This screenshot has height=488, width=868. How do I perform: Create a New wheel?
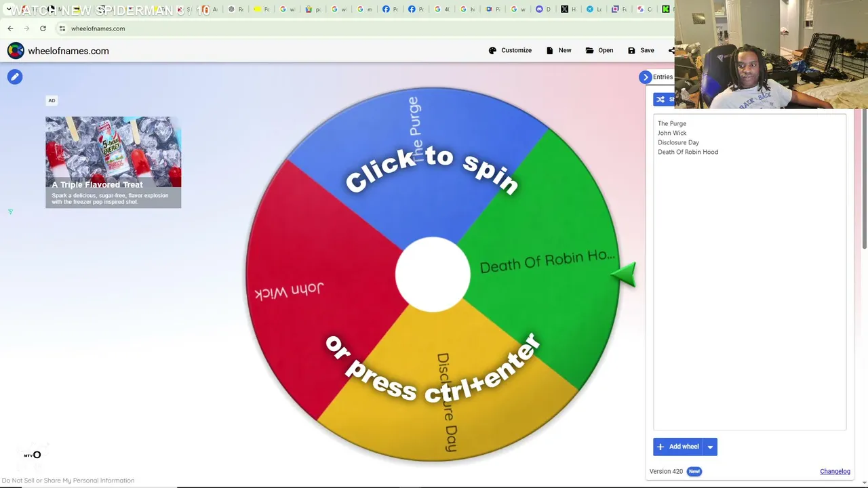click(559, 50)
